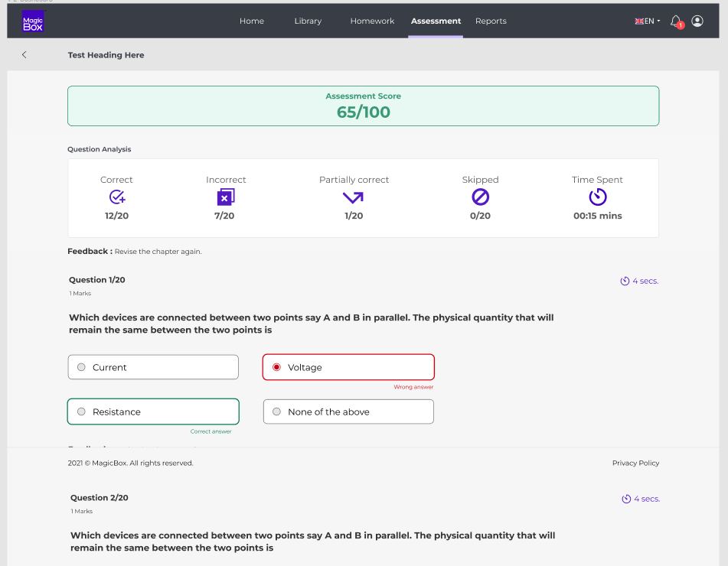Click the timer icon beside Question 1/20

[x=625, y=281]
